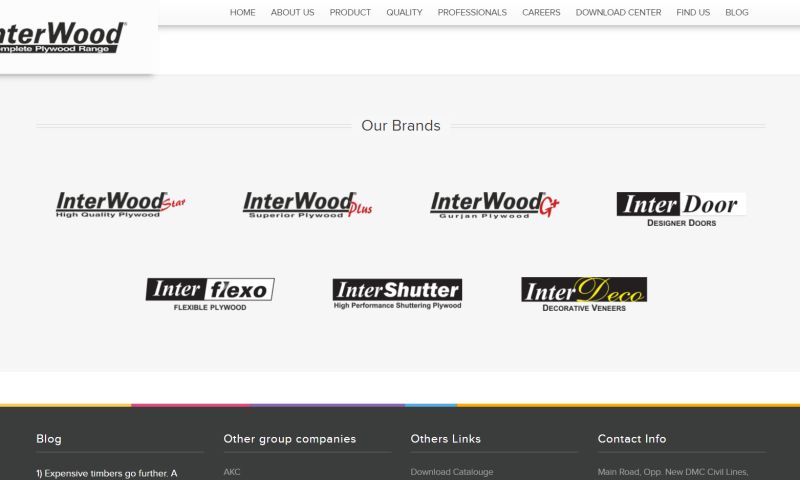The image size is (800, 480).
Task: Open the BLOG navigation link
Action: [x=736, y=13]
